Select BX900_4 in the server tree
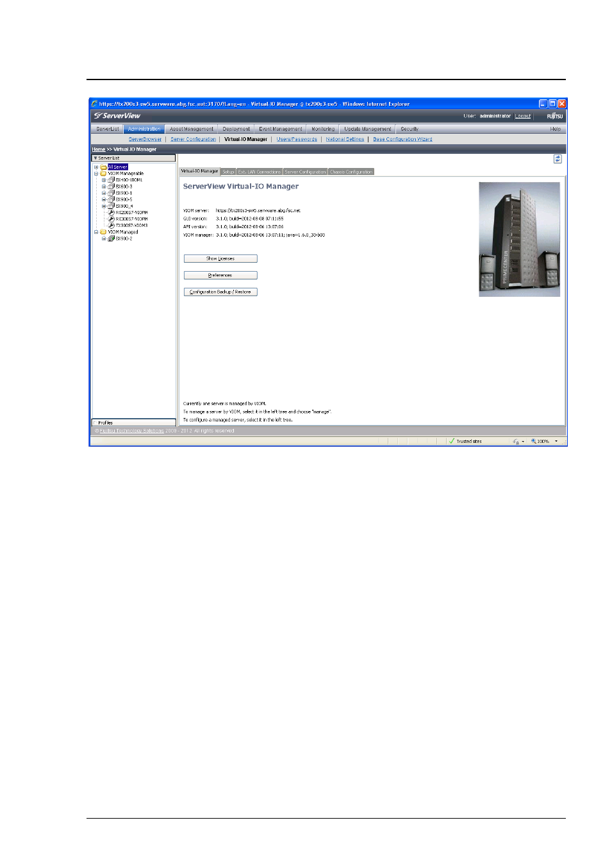Screen dimensions: 612x868 click(124, 206)
